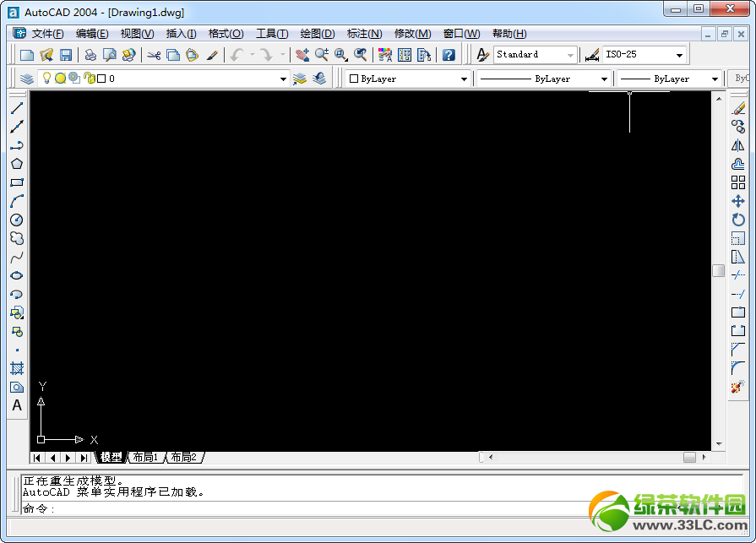The width and height of the screenshot is (756, 543).
Task: Click the Save drawing icon
Action: click(66, 55)
